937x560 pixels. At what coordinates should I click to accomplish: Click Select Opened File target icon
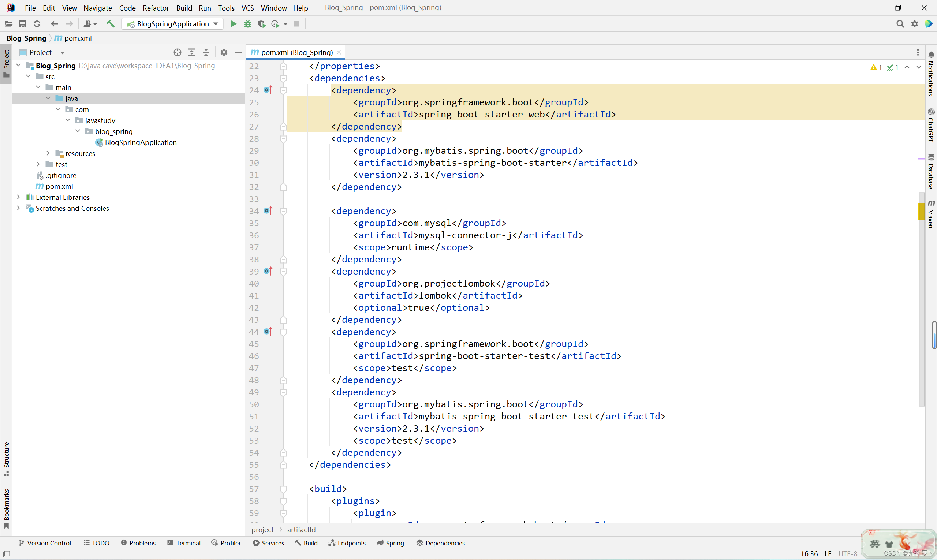[x=178, y=52]
